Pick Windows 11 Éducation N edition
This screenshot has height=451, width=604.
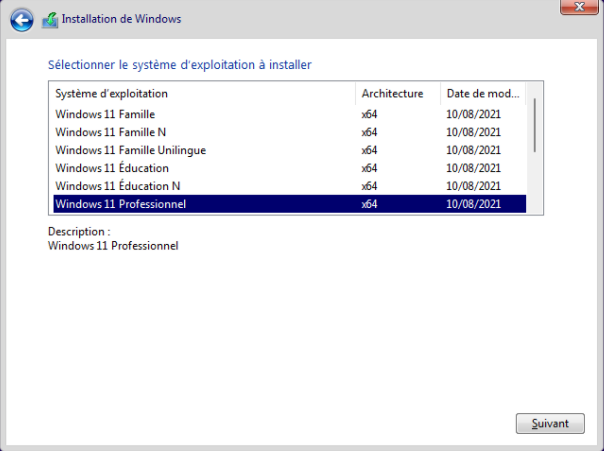click(118, 186)
